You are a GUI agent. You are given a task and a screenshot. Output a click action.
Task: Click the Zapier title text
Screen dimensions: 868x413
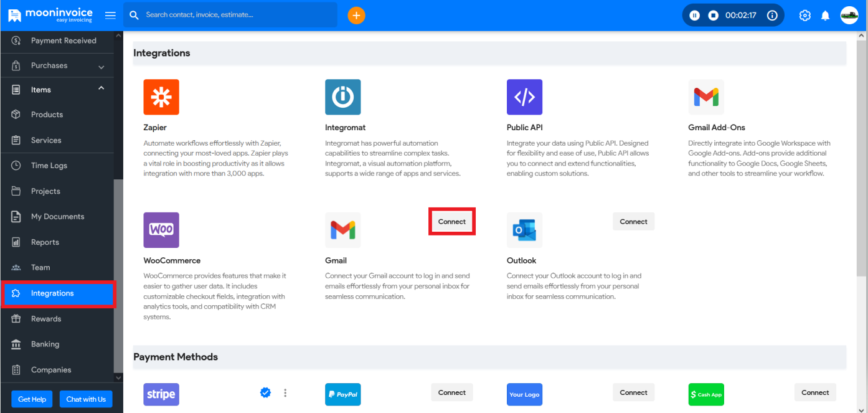pos(155,128)
